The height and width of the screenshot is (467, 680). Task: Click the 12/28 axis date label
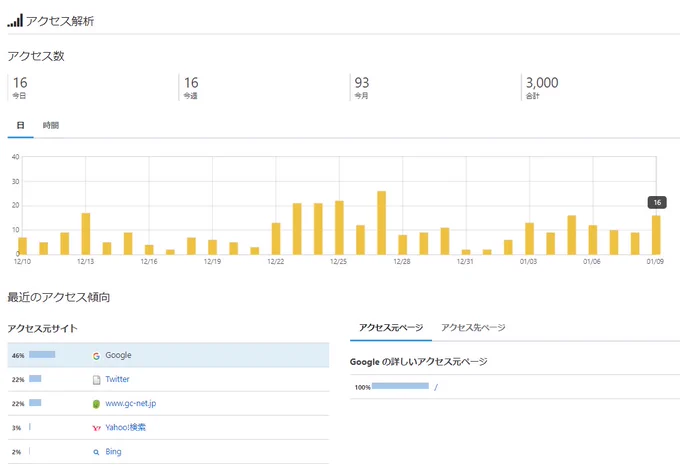pos(402,261)
